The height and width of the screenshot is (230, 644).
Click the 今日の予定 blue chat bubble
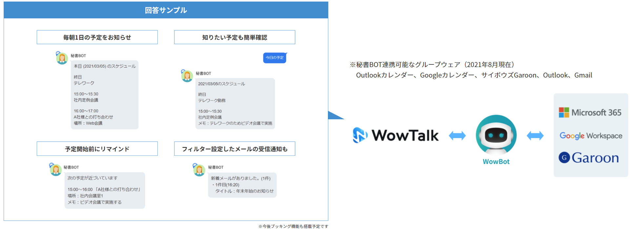(x=275, y=58)
